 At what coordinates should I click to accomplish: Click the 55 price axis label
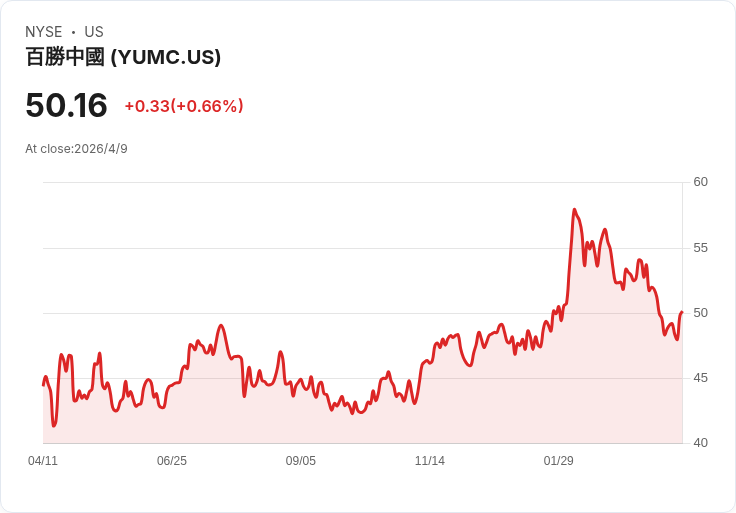pos(700,248)
